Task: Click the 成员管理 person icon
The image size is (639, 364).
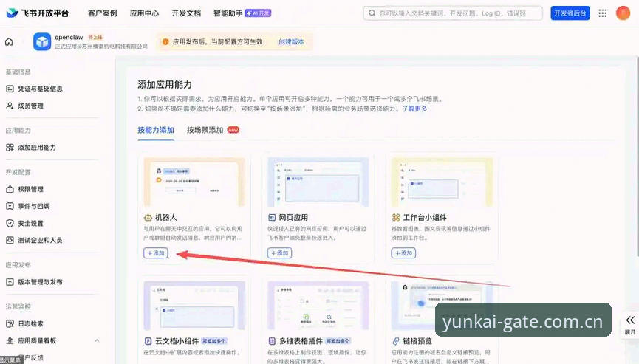Action: [10, 106]
